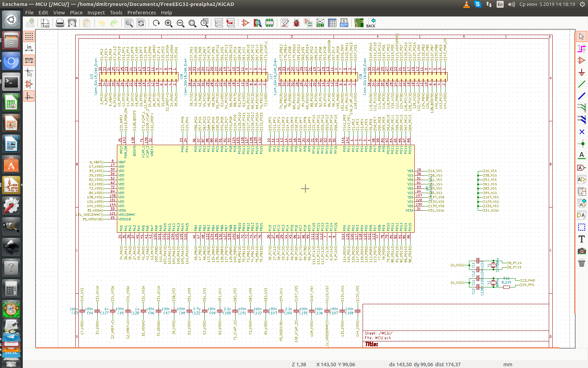Open the system volume indicator

point(511,4)
